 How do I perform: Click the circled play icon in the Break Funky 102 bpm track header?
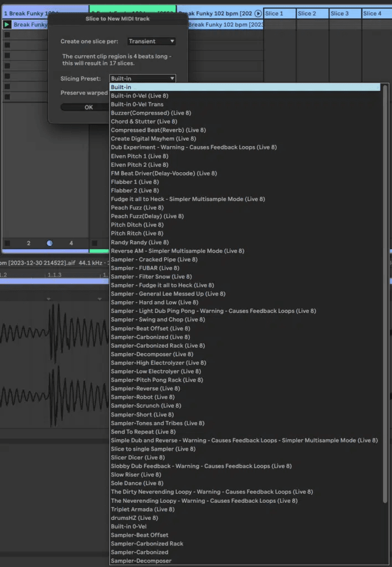258,14
